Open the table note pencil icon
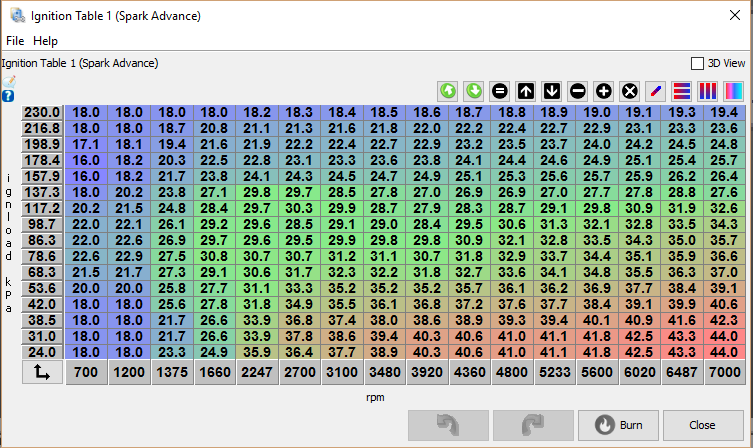 [9, 80]
